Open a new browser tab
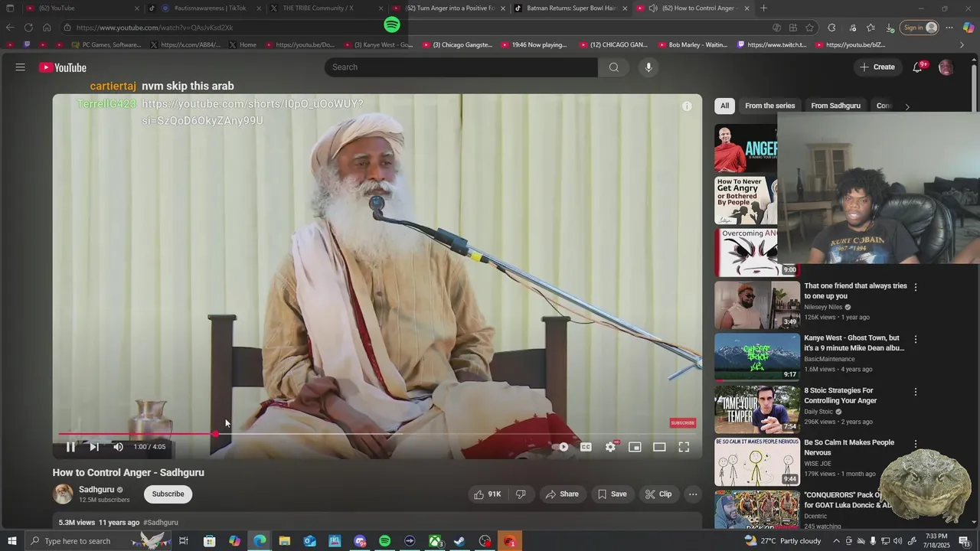This screenshot has width=980, height=551. (763, 8)
